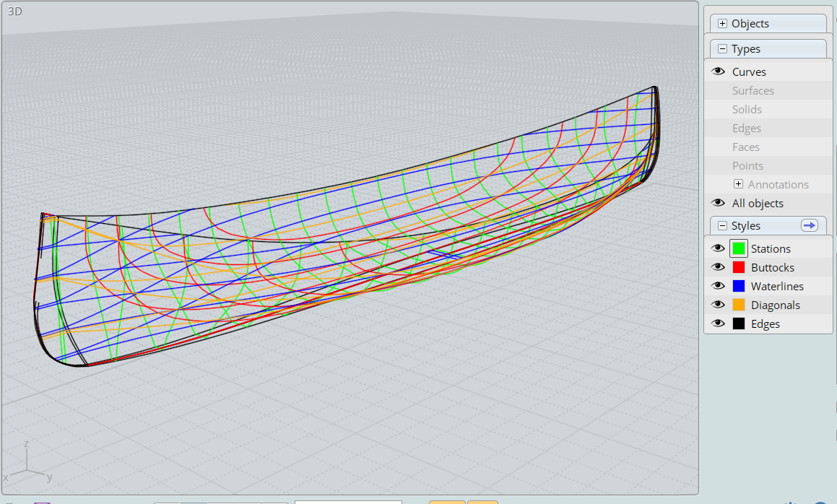Click the red Buttocks color swatch
The image size is (837, 504).
click(x=739, y=267)
